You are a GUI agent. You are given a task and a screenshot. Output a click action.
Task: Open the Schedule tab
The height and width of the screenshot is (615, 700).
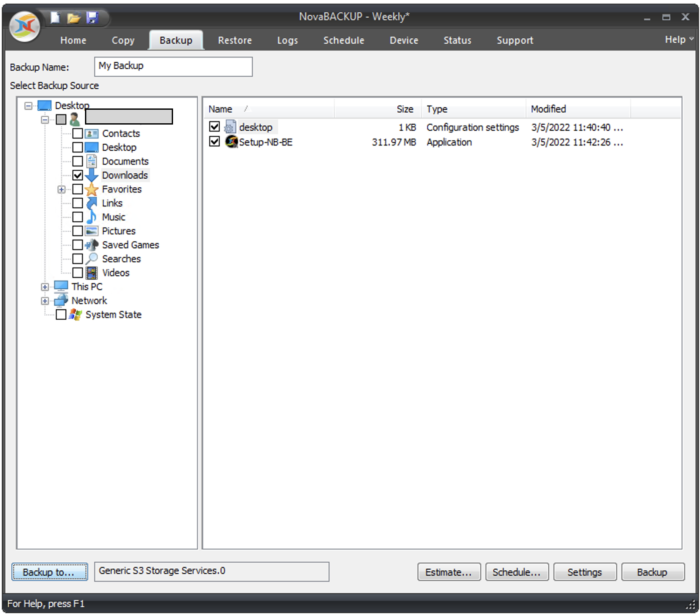[x=344, y=40]
